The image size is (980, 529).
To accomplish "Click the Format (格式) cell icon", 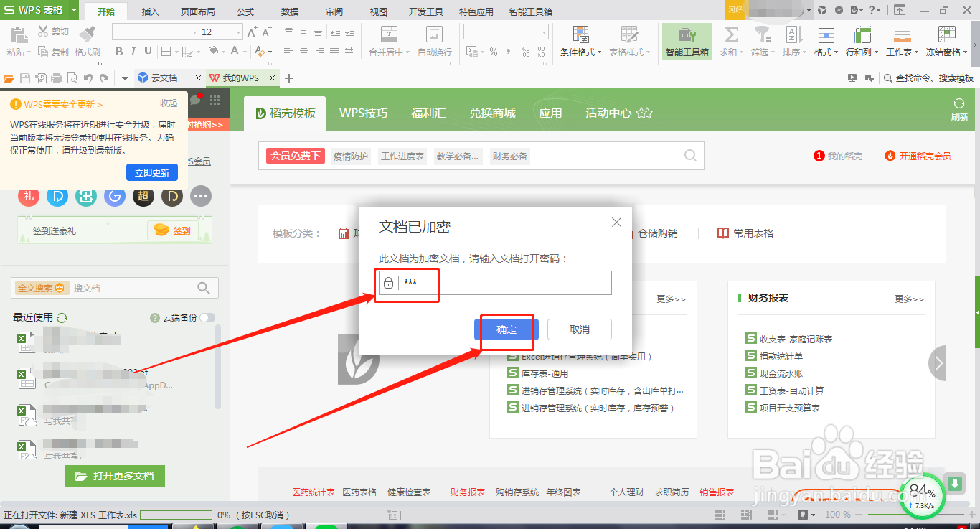I will coord(826,35).
